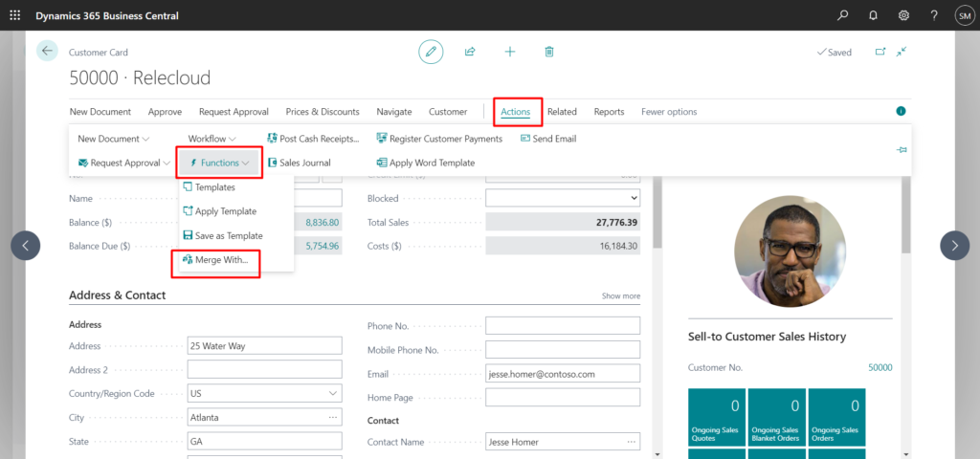Open Ongoing Sales Blanket Orders tile
Viewport: 980px width, 459px height.
pyautogui.click(x=776, y=415)
